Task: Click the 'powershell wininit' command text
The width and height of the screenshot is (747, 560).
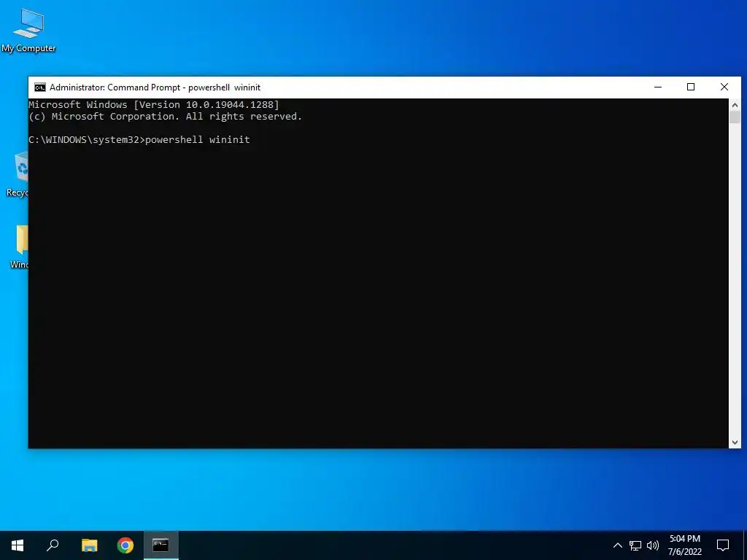Action: point(198,139)
